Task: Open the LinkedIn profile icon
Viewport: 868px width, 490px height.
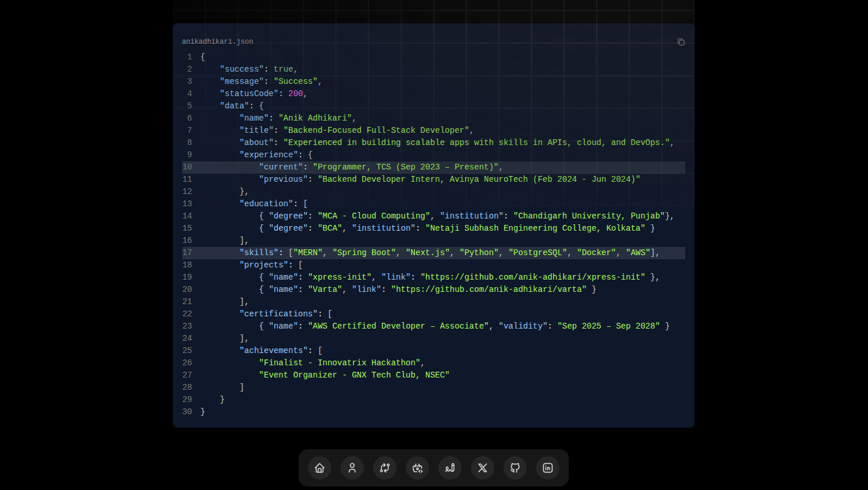Action: pos(548,468)
